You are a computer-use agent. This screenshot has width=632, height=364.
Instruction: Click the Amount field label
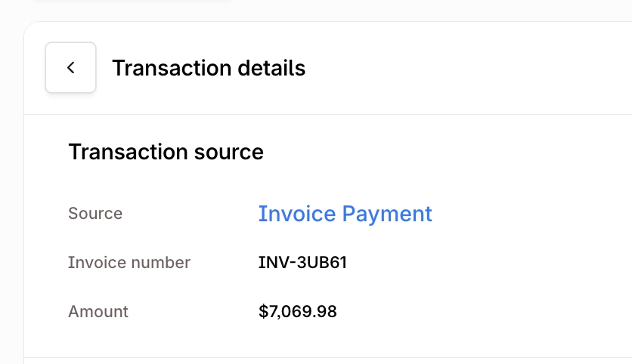[98, 311]
